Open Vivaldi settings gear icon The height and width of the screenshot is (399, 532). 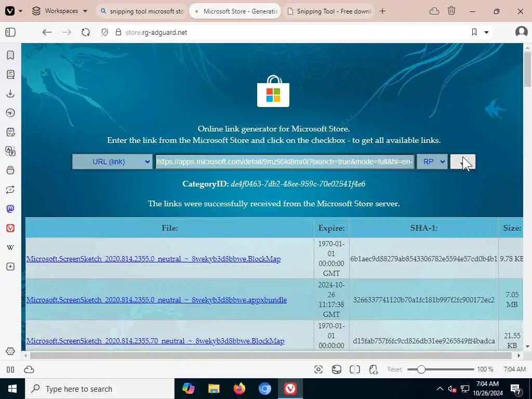tap(10, 351)
